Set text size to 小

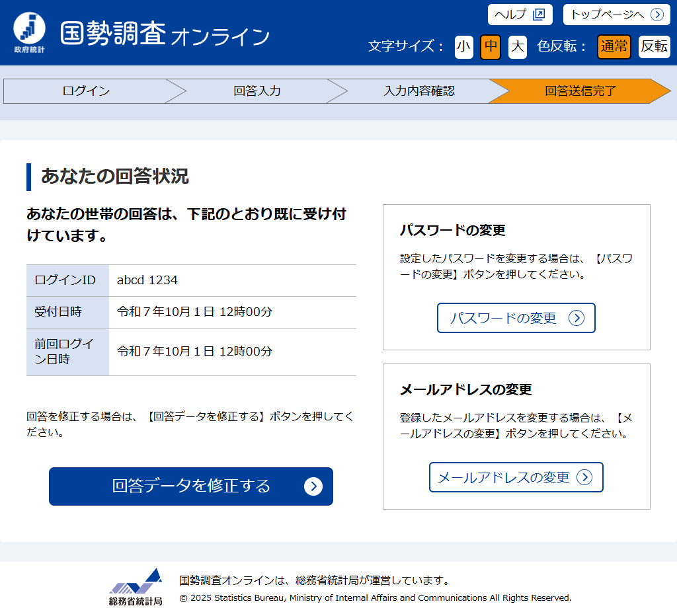click(464, 46)
